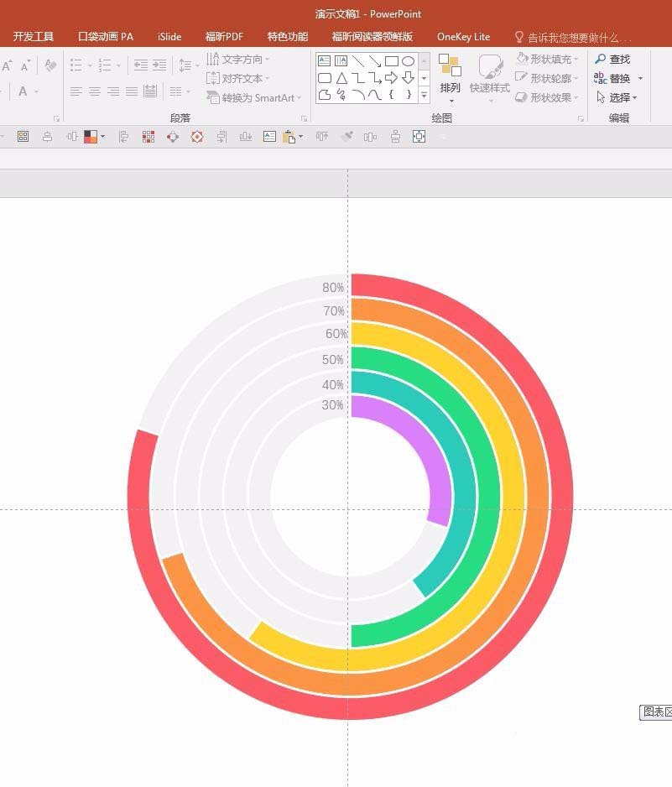Apply distributed alignment to text
This screenshot has width=672, height=787.
pos(150,91)
